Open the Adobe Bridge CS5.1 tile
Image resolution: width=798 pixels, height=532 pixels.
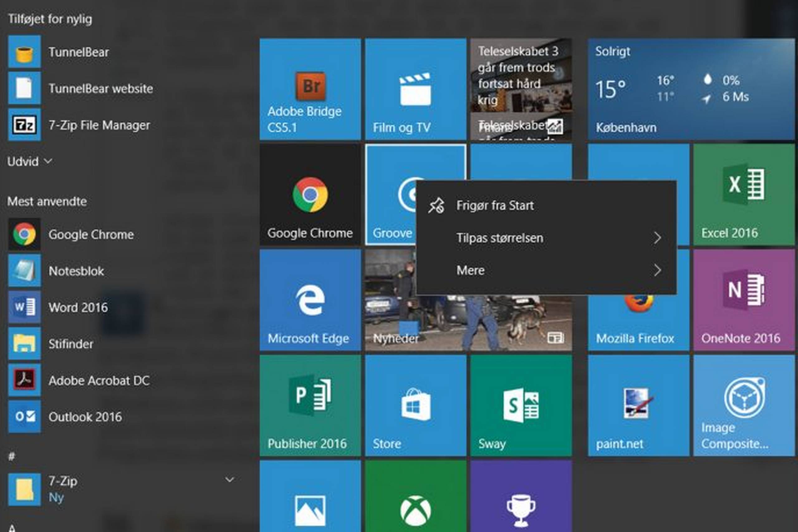(310, 89)
